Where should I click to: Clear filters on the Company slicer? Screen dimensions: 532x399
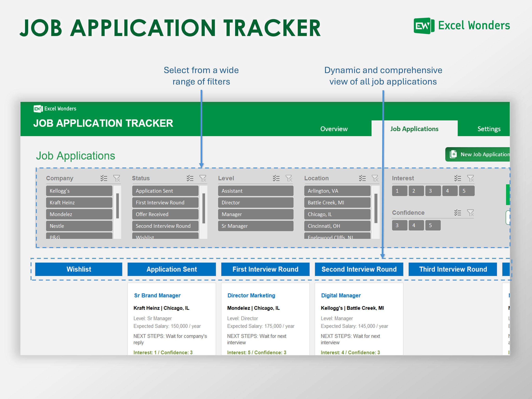pos(117,178)
